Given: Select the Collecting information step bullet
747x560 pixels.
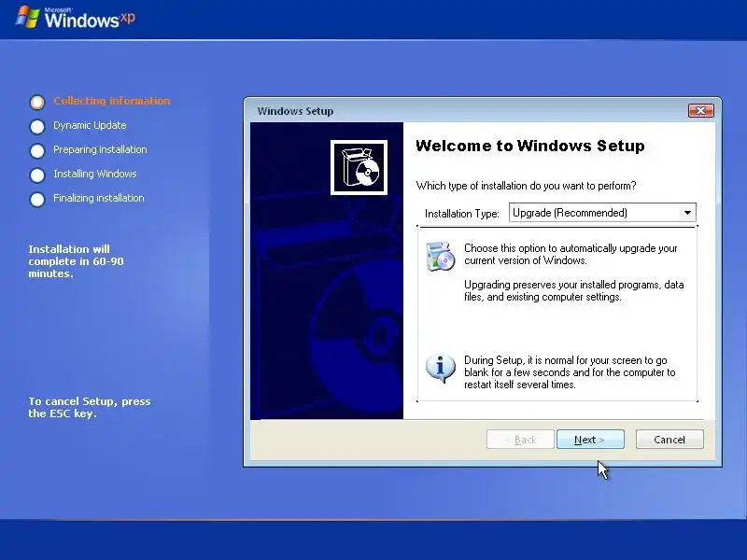Looking at the screenshot, I should point(37,102).
